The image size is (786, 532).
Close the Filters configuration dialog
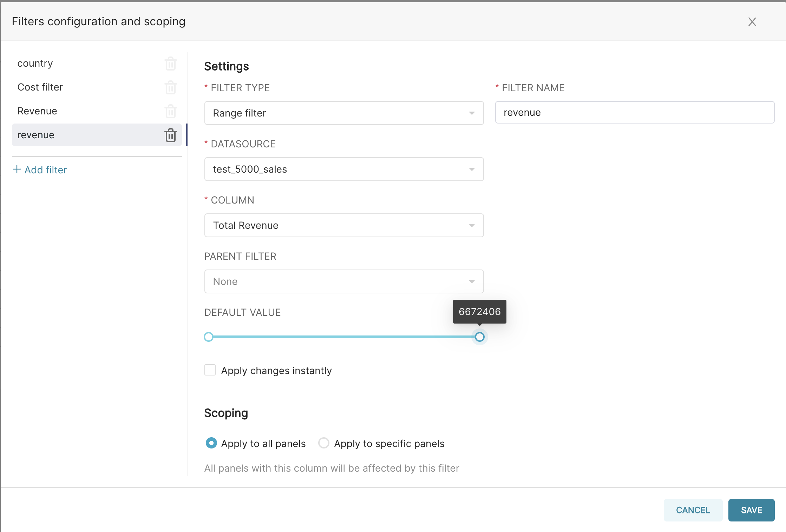pyautogui.click(x=752, y=22)
